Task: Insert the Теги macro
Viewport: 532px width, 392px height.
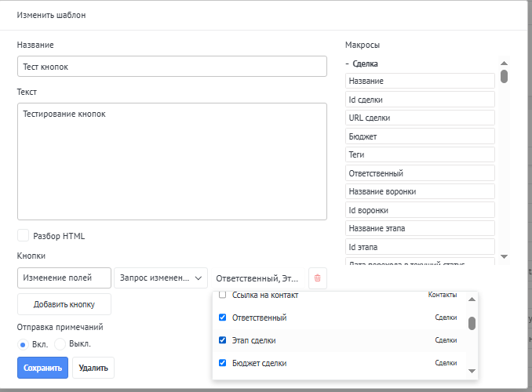Action: 420,154
